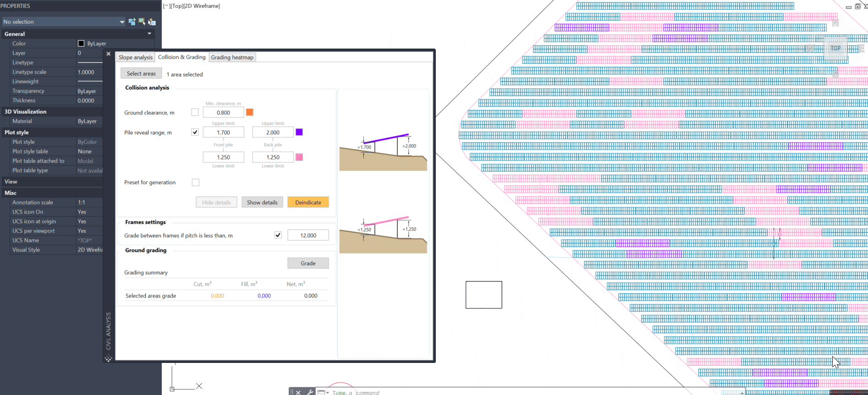The width and height of the screenshot is (868, 395).
Task: Restore down the drawing viewport window
Action: point(857,6)
